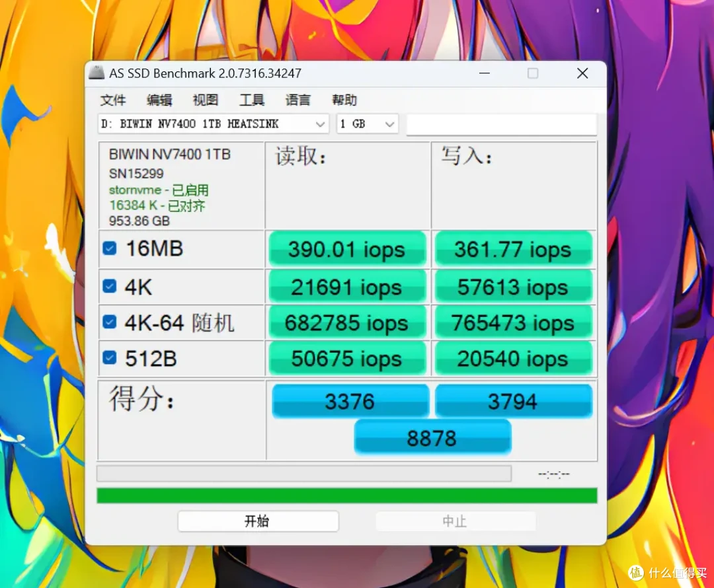Screen dimensions: 714x588
Task: Click the 写入 column header
Action: pos(467,156)
